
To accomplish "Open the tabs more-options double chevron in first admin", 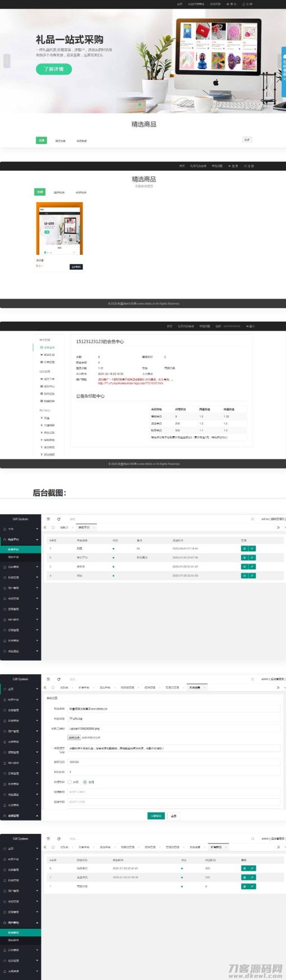I will [278, 527].
